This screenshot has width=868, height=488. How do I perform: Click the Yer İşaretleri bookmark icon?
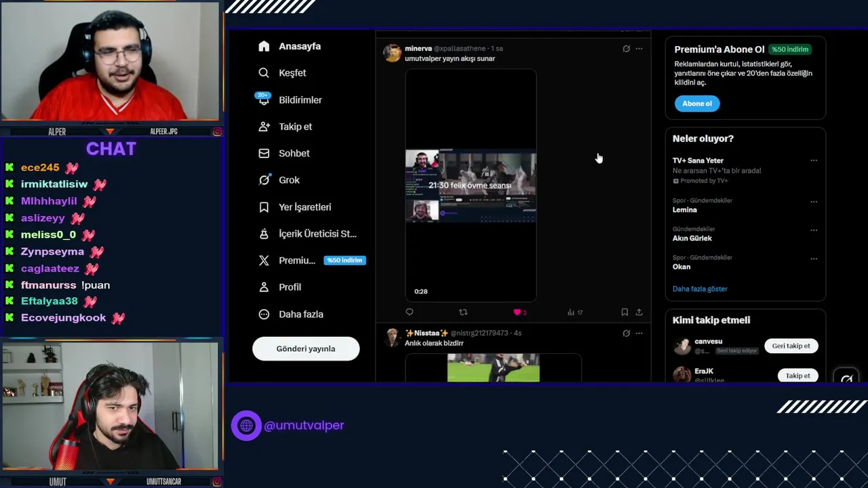pos(264,207)
